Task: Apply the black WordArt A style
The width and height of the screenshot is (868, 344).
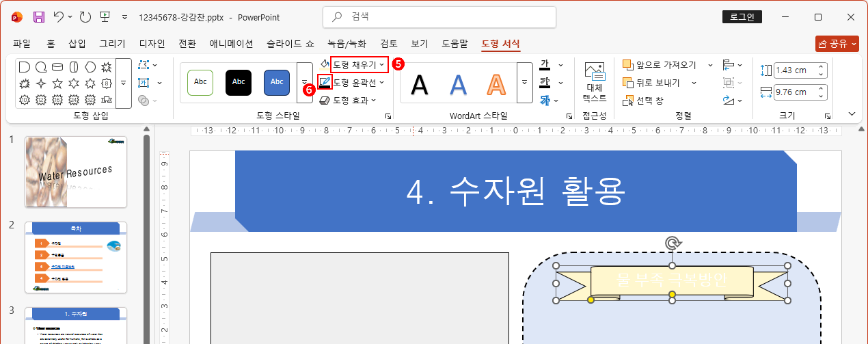Action: click(419, 84)
